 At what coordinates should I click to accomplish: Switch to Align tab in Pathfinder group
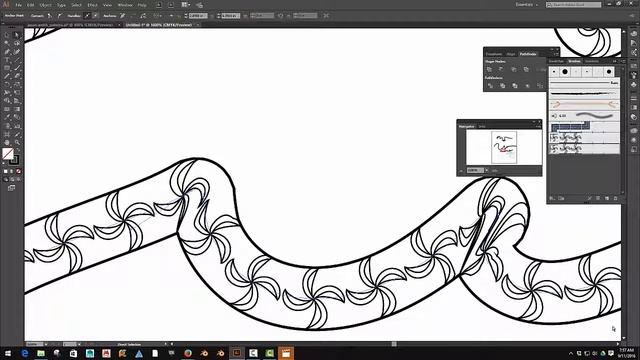pyautogui.click(x=511, y=54)
